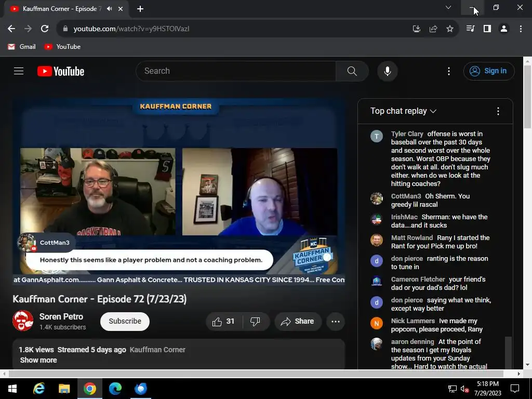The width and height of the screenshot is (532, 399).
Task: Click the install app icon in address bar
Action: point(417,29)
